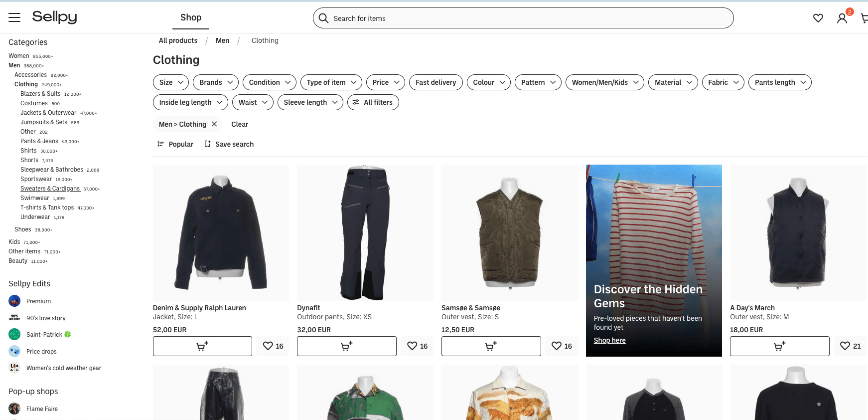Click the Save search bookmark icon
Screen dimensions: 868x420
tap(208, 144)
